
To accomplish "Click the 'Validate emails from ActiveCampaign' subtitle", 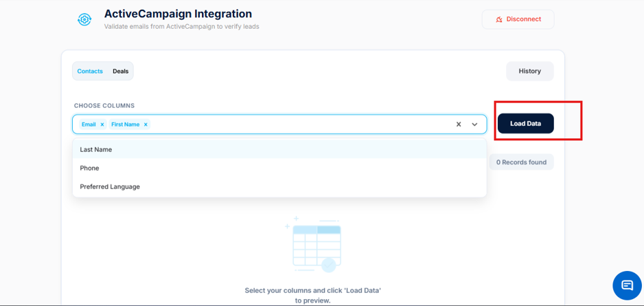I will (181, 26).
